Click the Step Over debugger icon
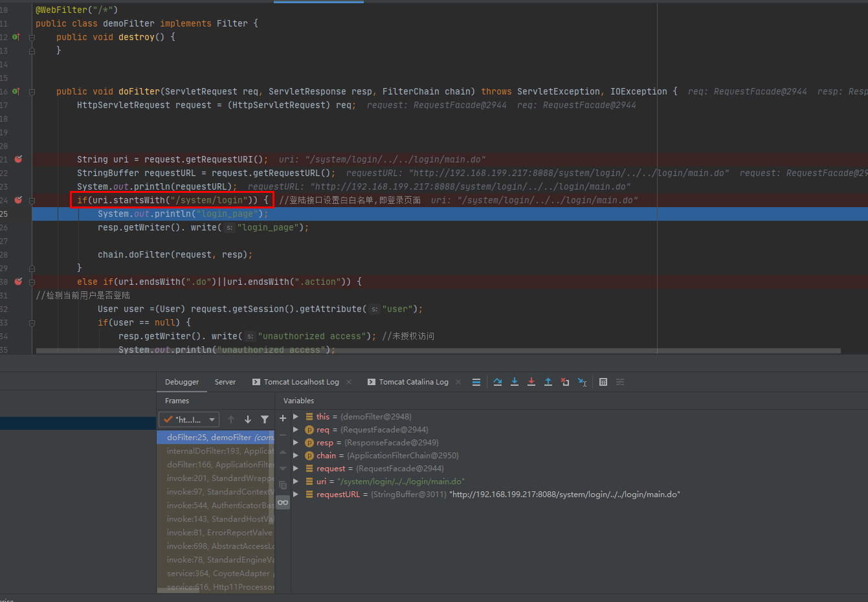Viewport: 868px width, 602px height. pyautogui.click(x=498, y=382)
